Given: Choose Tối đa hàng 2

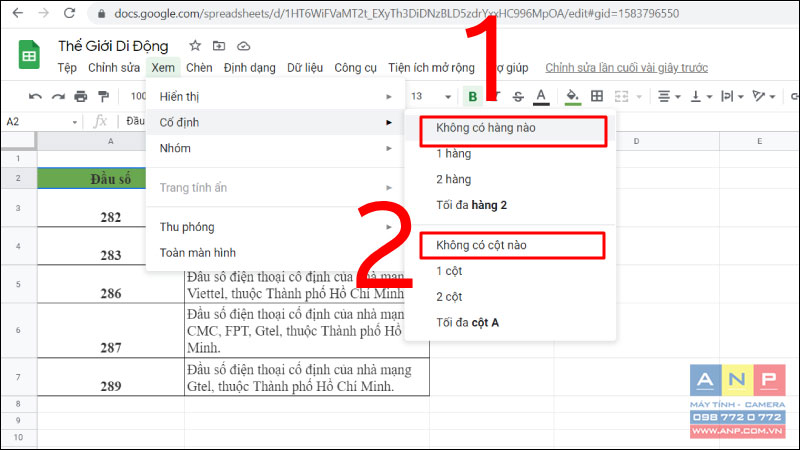Looking at the screenshot, I should pos(510,205).
